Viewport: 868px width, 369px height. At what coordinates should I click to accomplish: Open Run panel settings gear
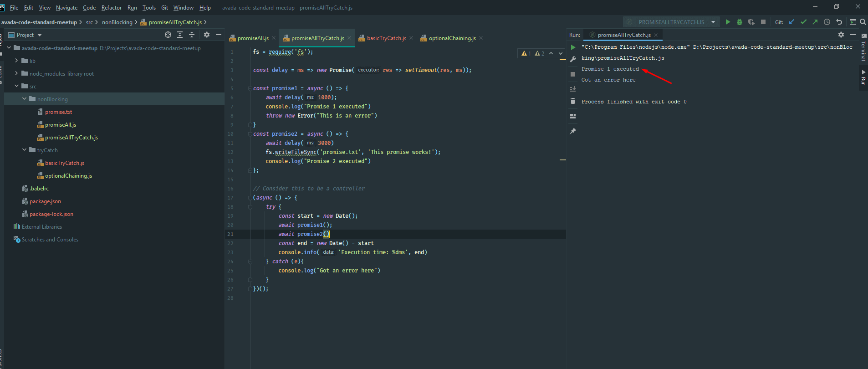pyautogui.click(x=841, y=35)
